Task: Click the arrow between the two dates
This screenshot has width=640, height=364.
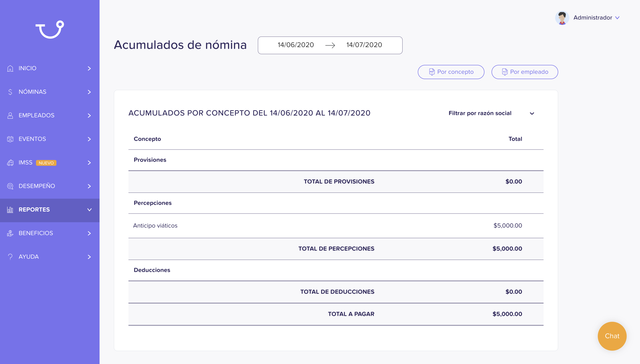Action: (330, 45)
